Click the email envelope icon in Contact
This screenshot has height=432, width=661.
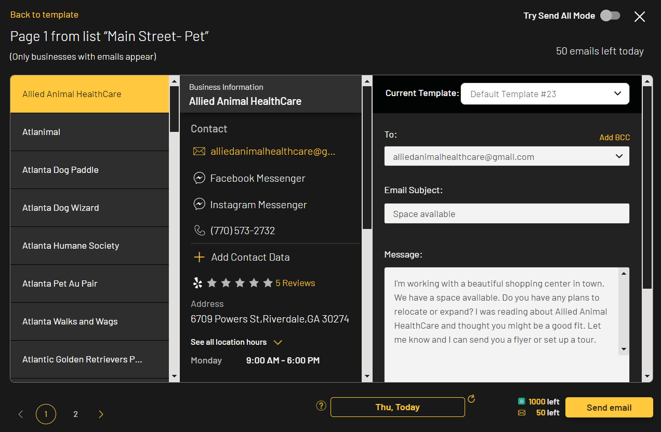199,151
